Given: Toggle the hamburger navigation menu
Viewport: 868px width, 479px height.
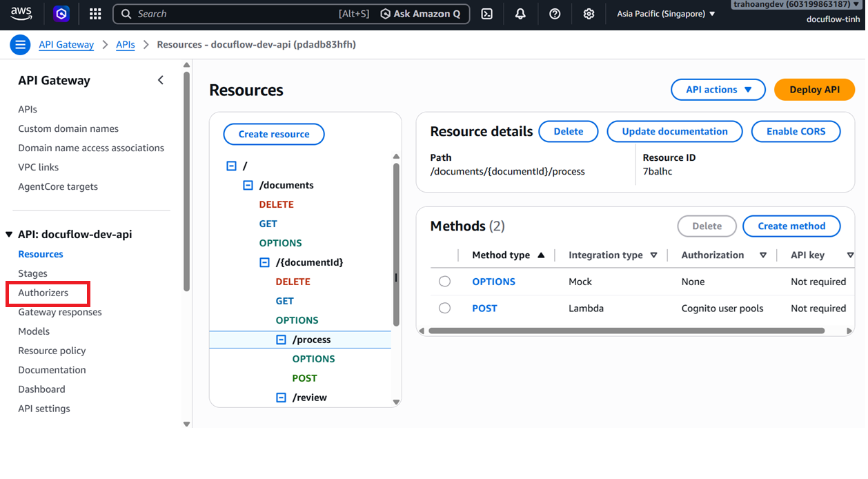Looking at the screenshot, I should pyautogui.click(x=20, y=45).
